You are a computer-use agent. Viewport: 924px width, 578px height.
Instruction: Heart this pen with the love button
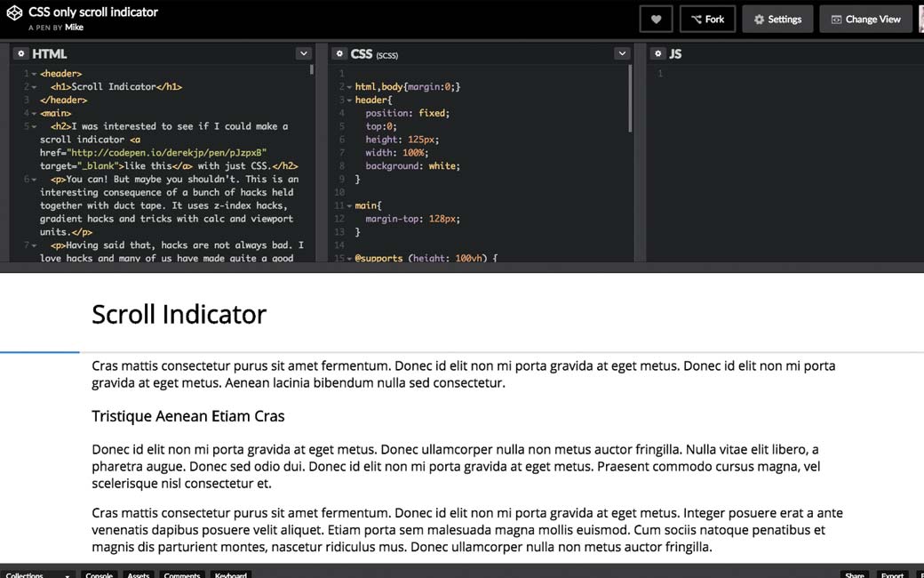(656, 20)
